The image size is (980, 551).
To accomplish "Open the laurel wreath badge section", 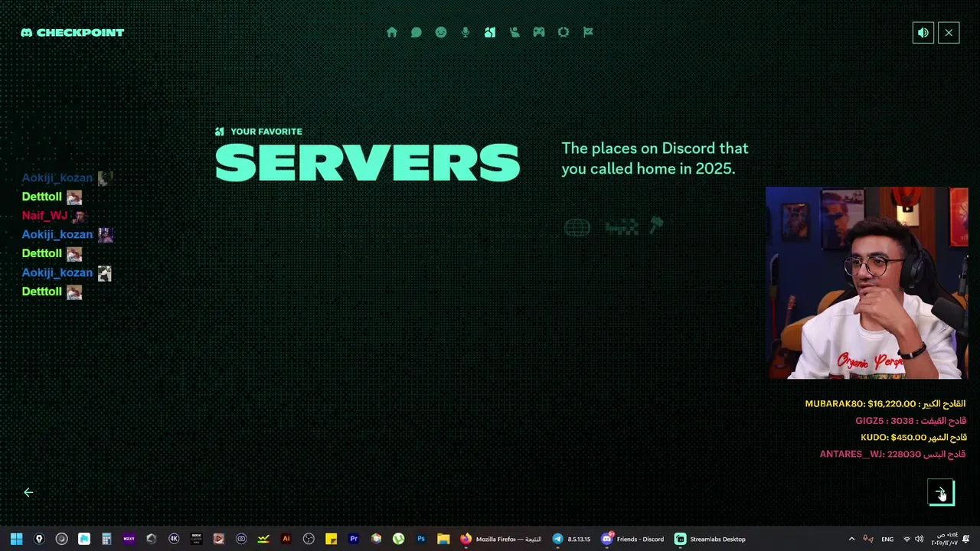I will pos(563,32).
